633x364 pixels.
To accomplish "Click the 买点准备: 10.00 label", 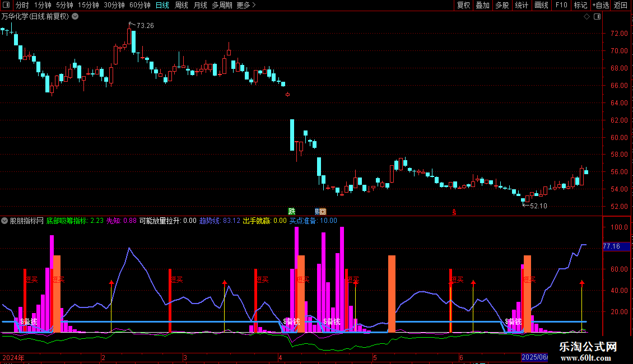I will [x=313, y=221].
